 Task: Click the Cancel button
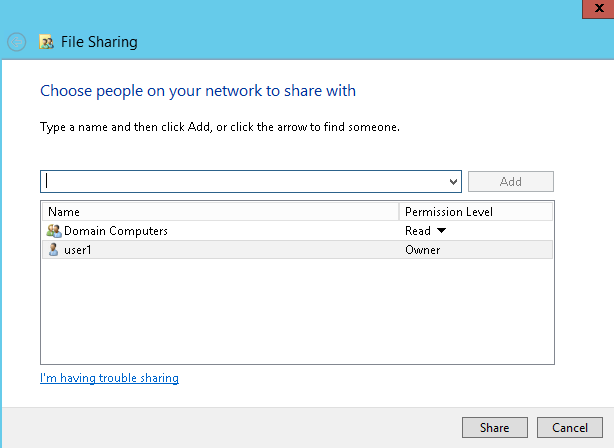(x=570, y=427)
